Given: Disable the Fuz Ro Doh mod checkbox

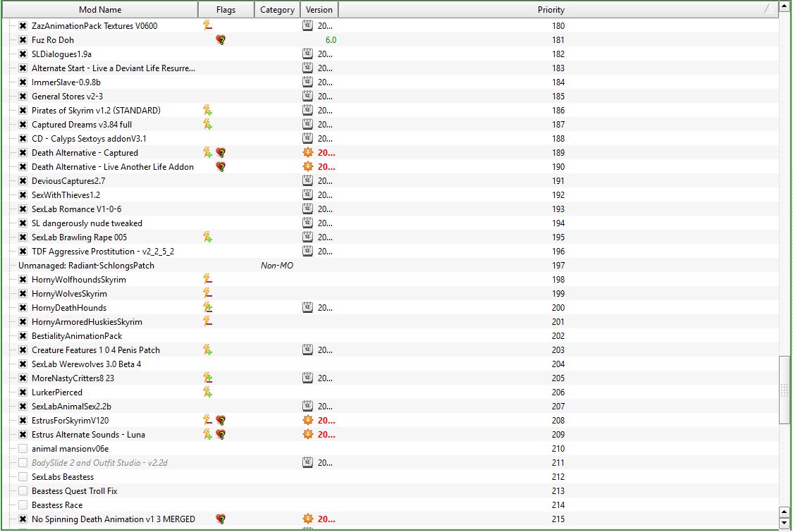Looking at the screenshot, I should tap(23, 40).
